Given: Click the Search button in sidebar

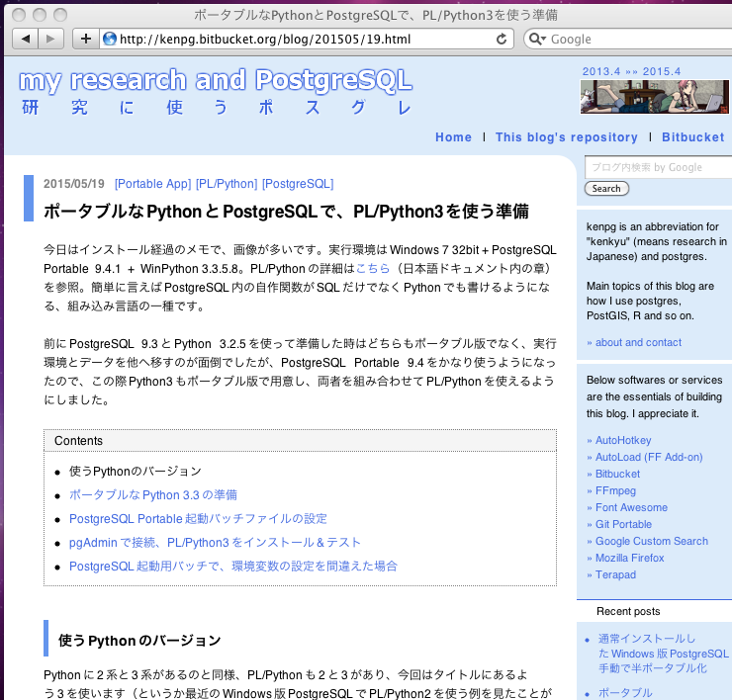Looking at the screenshot, I should click(x=606, y=189).
